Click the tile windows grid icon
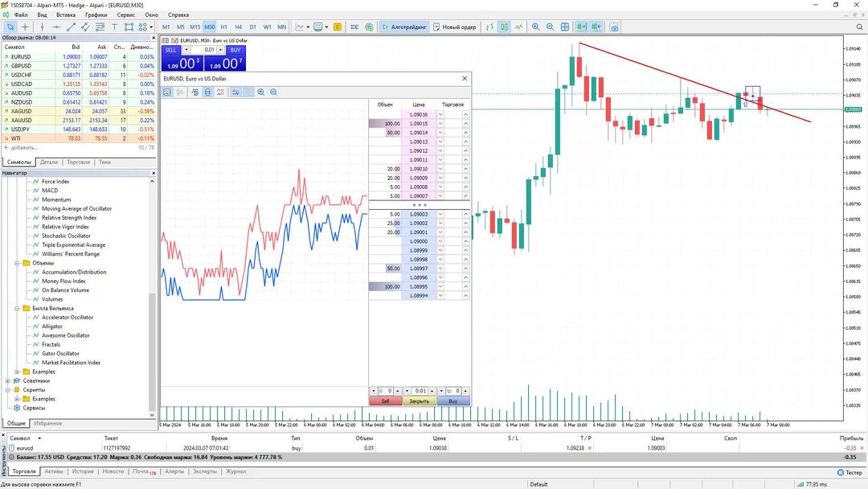This screenshot has width=868, height=489. coord(565,27)
